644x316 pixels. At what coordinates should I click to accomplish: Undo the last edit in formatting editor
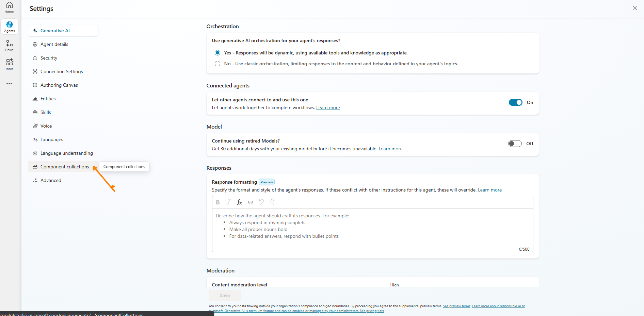pyautogui.click(x=261, y=202)
